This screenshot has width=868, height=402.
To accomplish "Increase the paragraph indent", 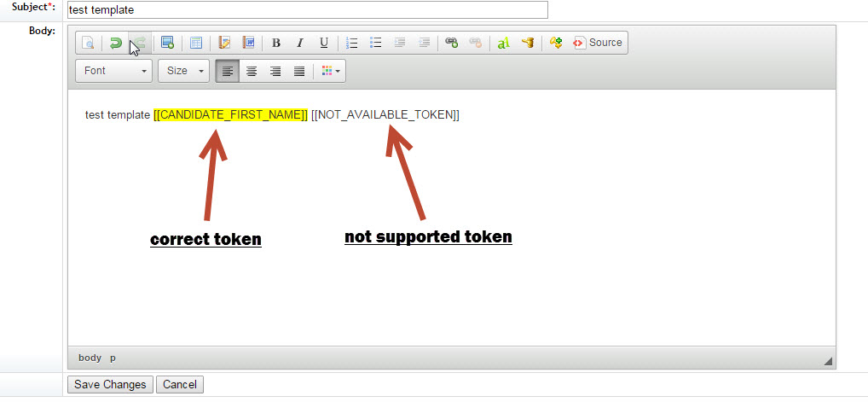I will tap(400, 43).
